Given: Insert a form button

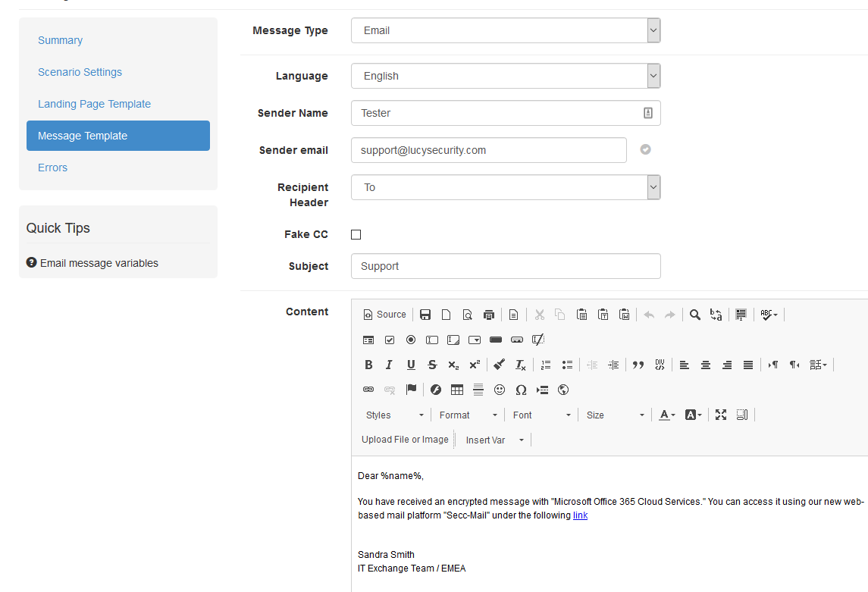Looking at the screenshot, I should pyautogui.click(x=496, y=340).
